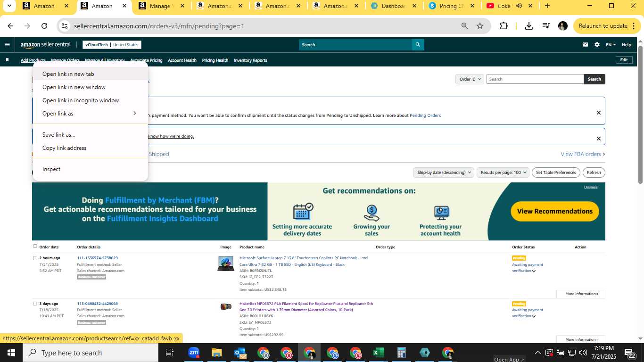Close the pending payment method notice
Viewport: 644px width, 362px height.
coord(599,113)
